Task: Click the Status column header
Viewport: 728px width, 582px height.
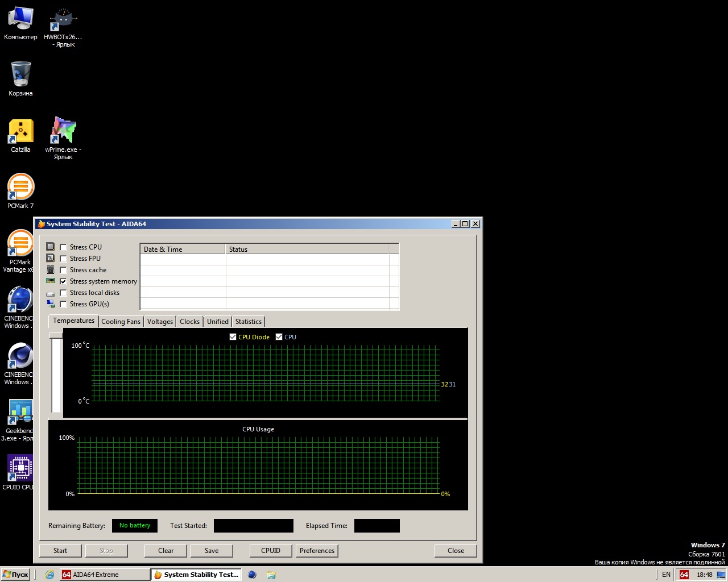Action: 307,249
